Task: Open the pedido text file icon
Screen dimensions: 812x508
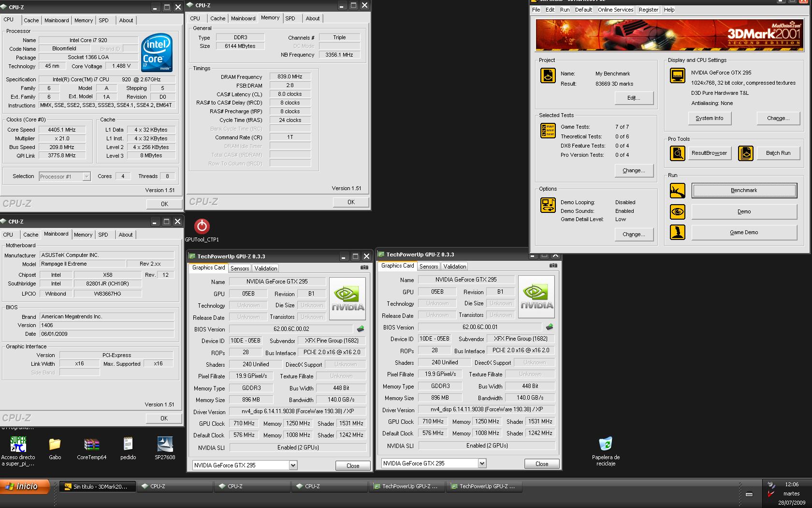Action: pos(128,444)
